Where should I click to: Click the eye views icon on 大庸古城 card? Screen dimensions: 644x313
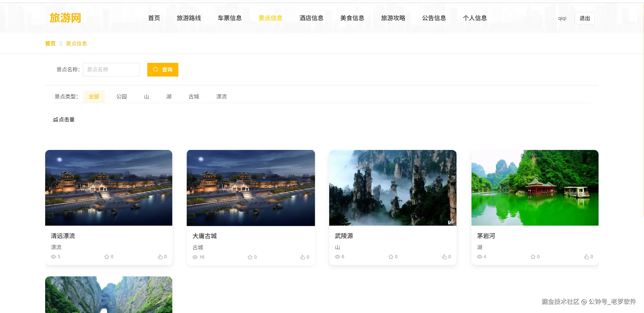[195, 257]
